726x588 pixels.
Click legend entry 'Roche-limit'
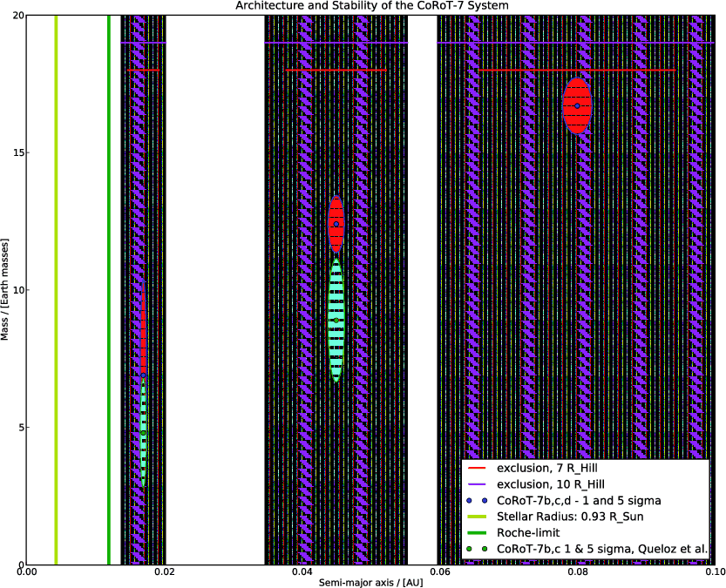click(x=528, y=532)
